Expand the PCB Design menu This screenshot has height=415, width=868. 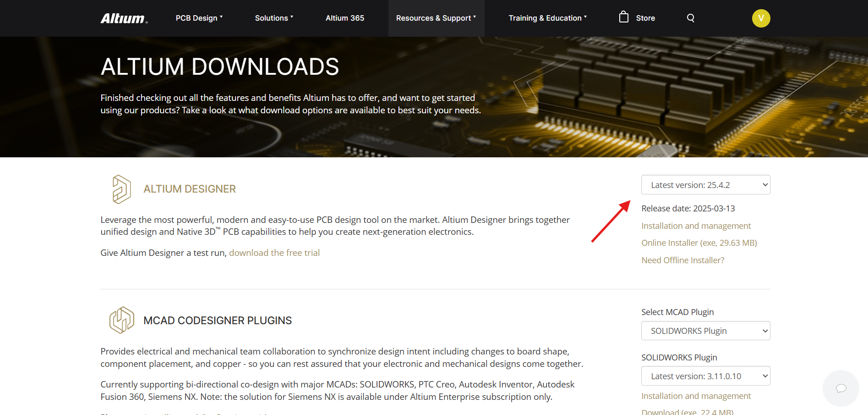click(199, 18)
